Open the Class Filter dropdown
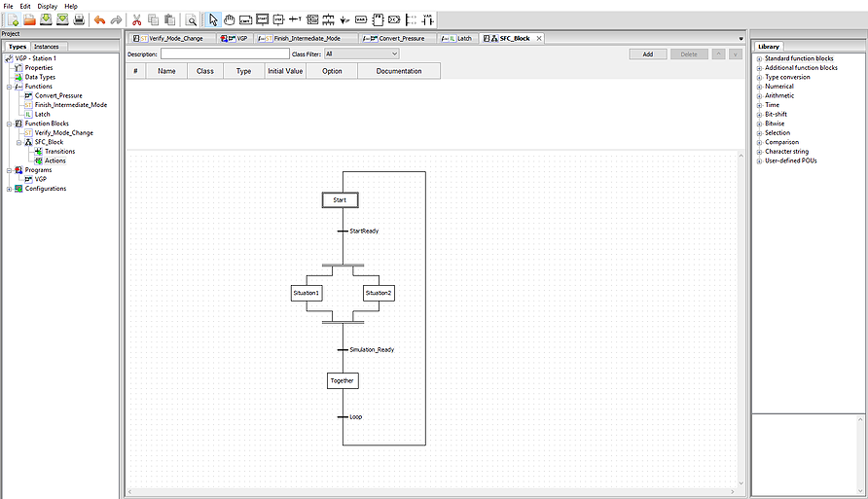Viewport: 868px width, 499px height. [x=361, y=54]
